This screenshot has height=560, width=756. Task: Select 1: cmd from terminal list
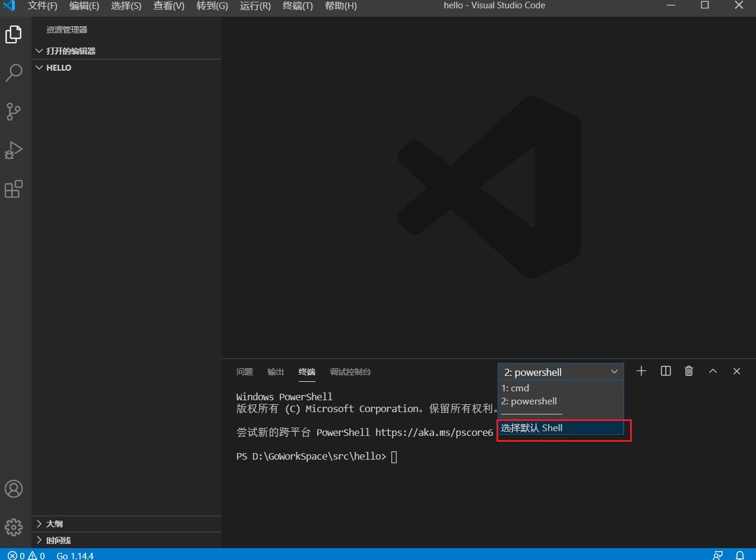(x=561, y=388)
